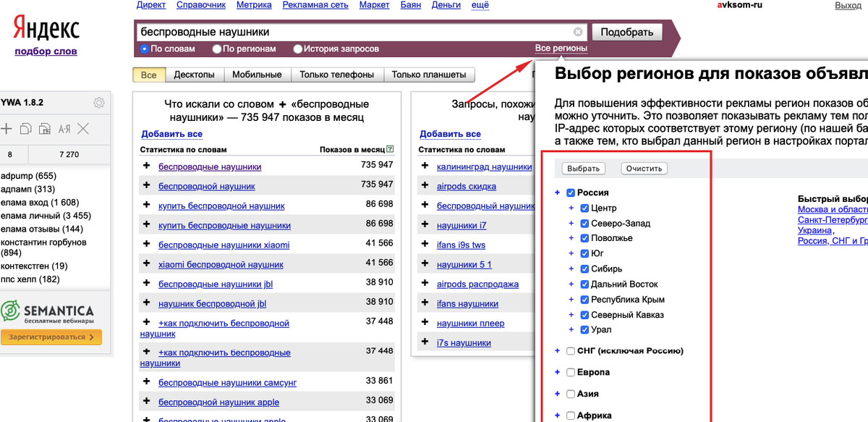868x422 pixels.
Task: Uncheck the Северо-Запад checkbox
Action: coord(584,223)
